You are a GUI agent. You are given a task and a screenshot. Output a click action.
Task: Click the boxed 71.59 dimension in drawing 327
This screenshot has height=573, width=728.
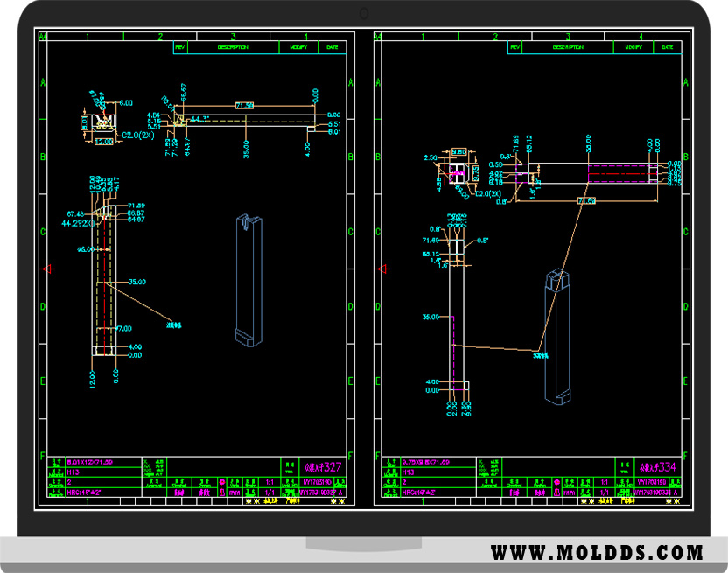[244, 106]
